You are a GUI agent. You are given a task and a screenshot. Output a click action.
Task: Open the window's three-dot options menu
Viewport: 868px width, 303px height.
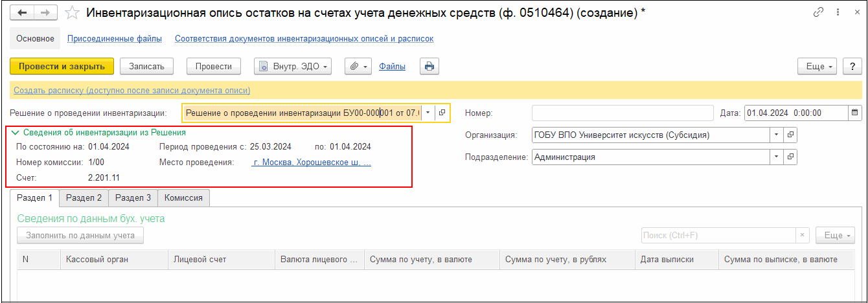(838, 13)
